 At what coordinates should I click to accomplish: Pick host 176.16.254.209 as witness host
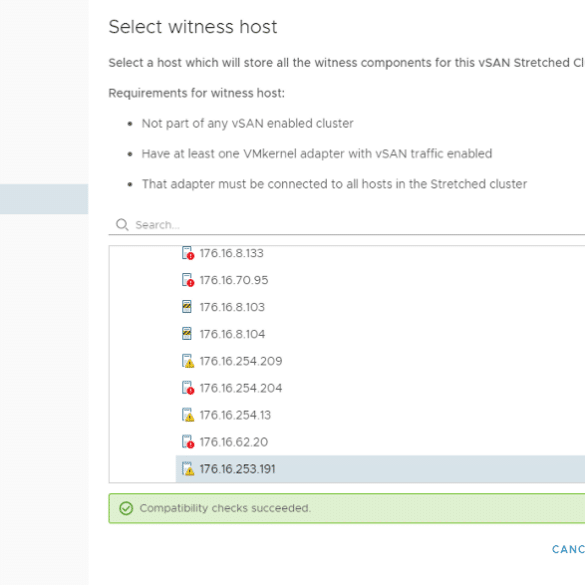241,361
